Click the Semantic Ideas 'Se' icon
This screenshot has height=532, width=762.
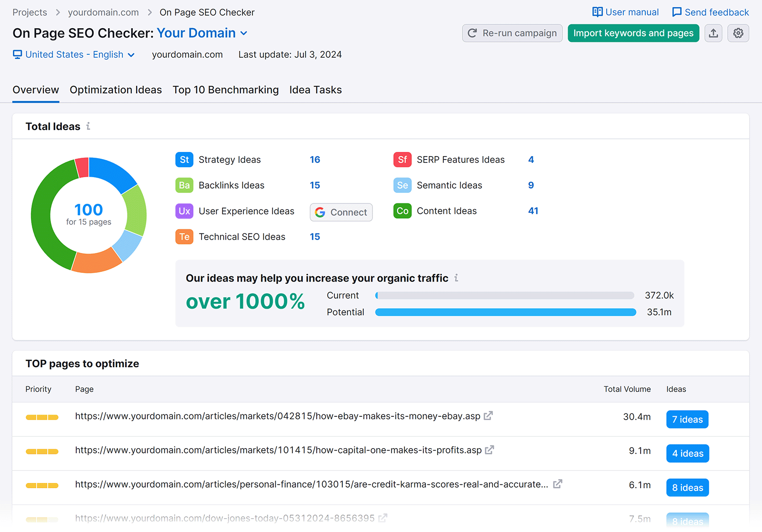point(402,185)
